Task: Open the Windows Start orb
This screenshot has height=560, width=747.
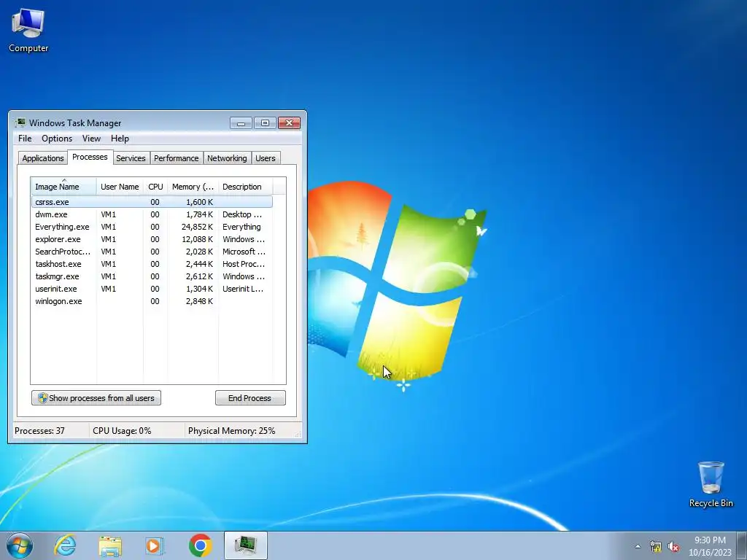Action: [20, 545]
